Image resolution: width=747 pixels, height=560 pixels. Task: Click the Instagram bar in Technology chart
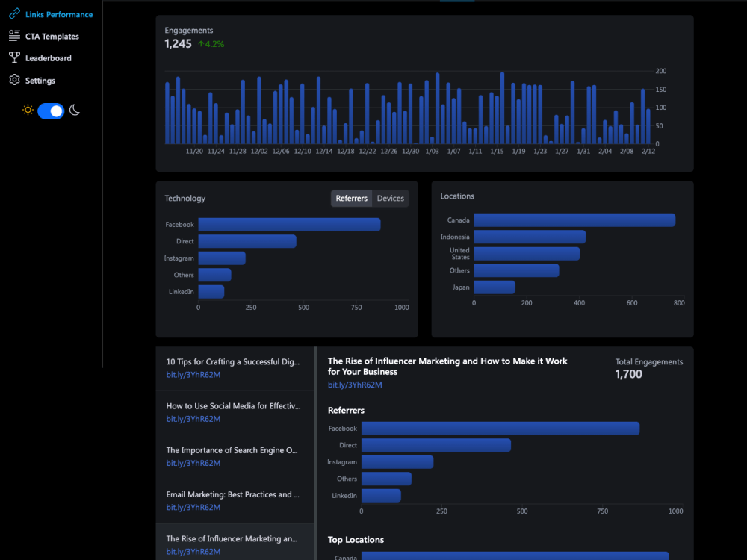tap(222, 258)
